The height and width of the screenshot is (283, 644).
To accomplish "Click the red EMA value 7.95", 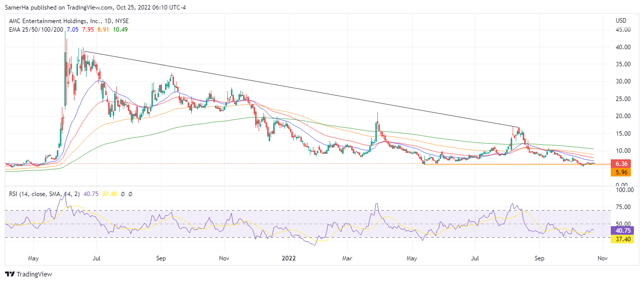I will (89, 30).
